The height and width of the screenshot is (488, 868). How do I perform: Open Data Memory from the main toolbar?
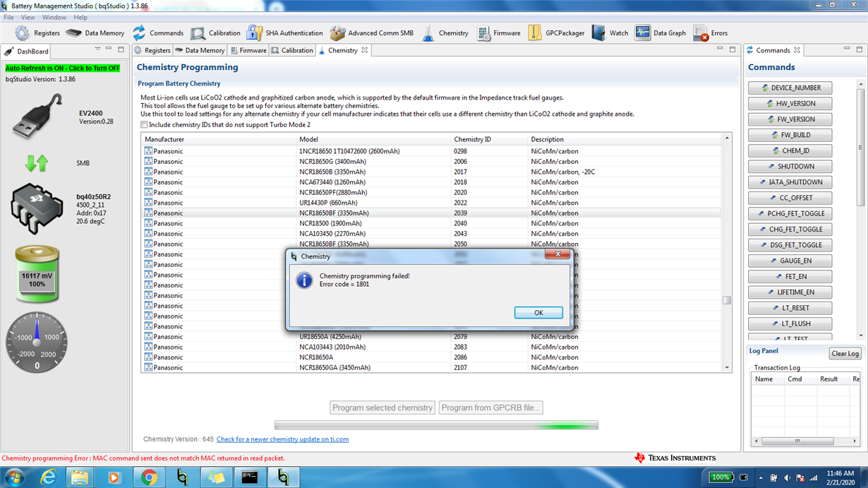(x=95, y=33)
